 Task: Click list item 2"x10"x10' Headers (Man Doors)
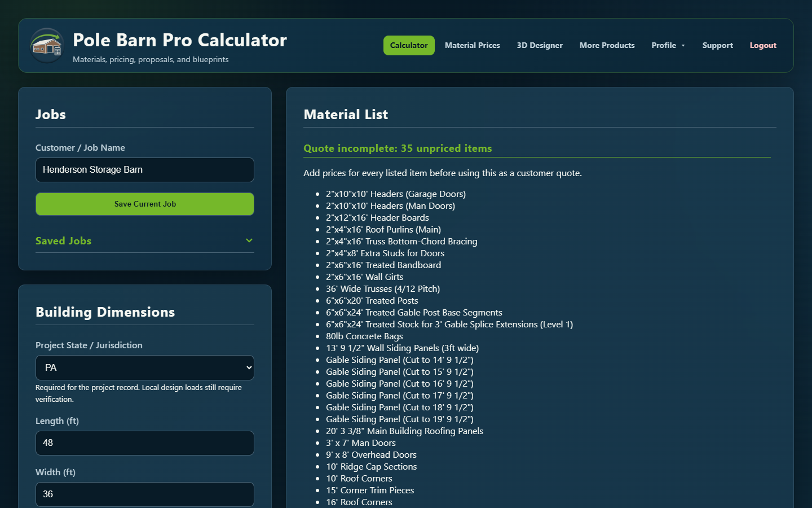390,205
